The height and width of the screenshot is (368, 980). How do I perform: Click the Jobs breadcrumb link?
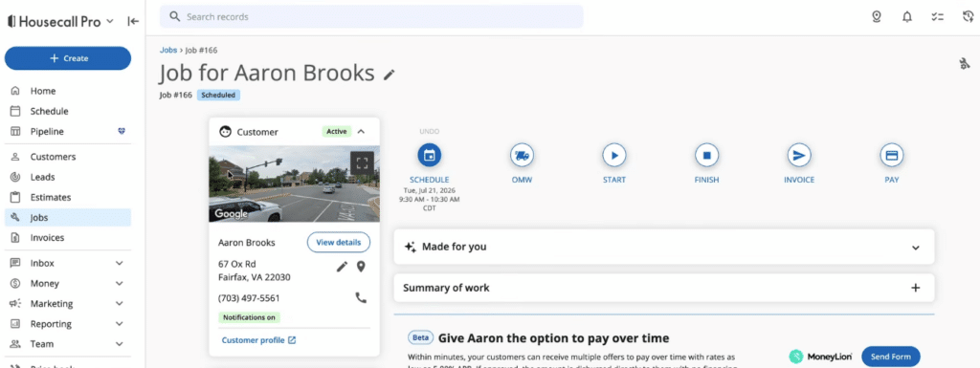(168, 50)
